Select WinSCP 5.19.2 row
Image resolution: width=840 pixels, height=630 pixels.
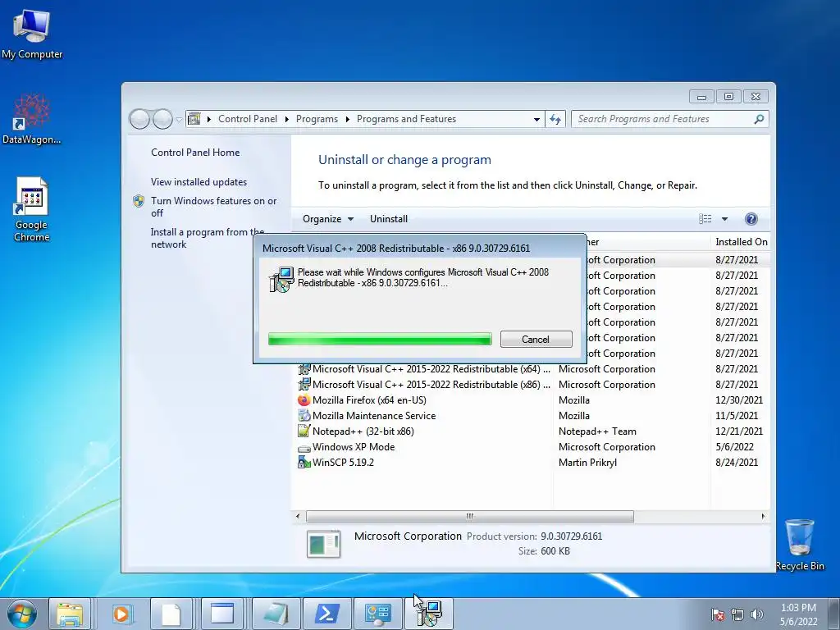531,463
